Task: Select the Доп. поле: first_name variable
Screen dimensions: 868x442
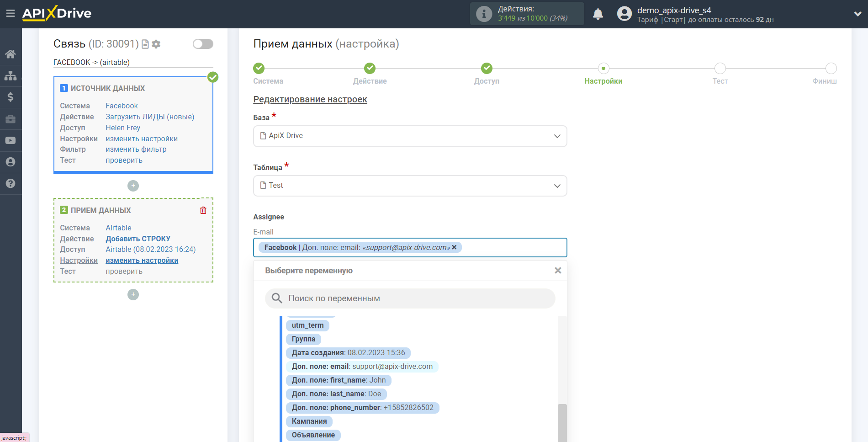Action: (339, 380)
